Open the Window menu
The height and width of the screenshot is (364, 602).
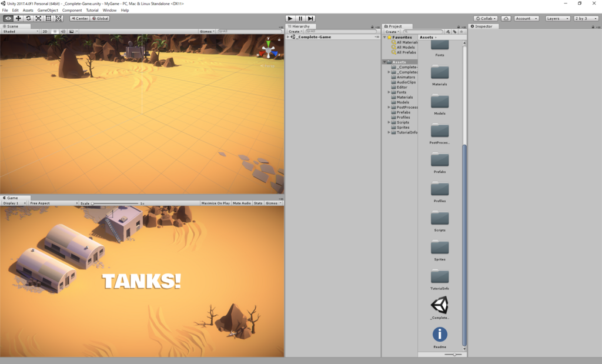pos(109,11)
